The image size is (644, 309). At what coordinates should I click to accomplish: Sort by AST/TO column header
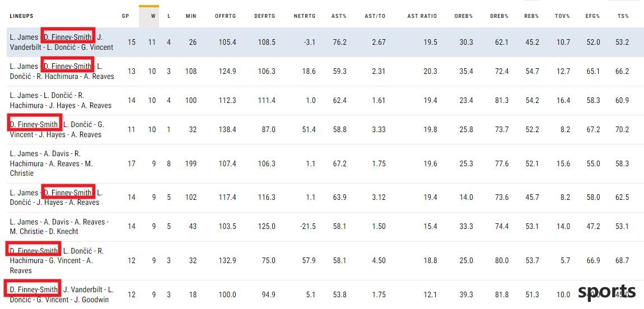pyautogui.click(x=375, y=16)
